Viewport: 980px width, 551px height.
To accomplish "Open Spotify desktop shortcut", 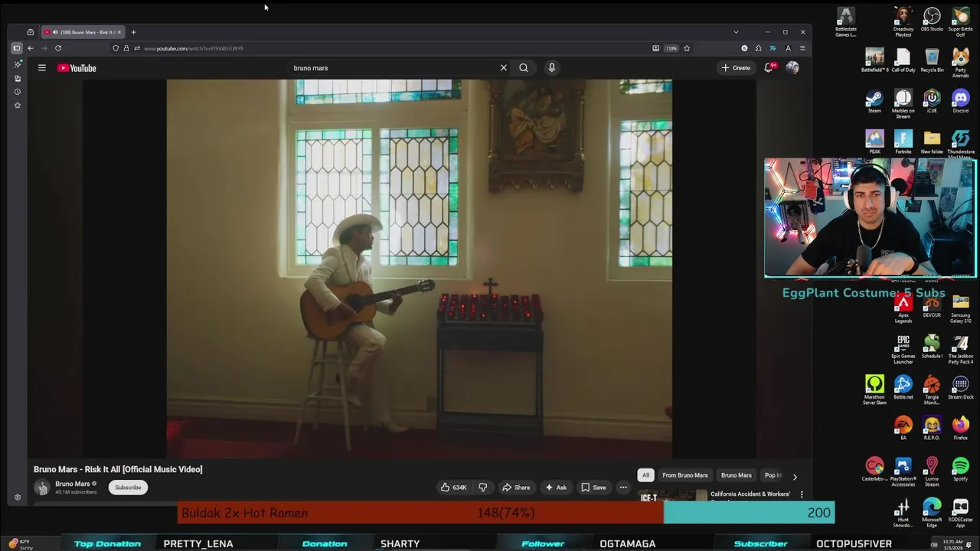I will coord(960,471).
